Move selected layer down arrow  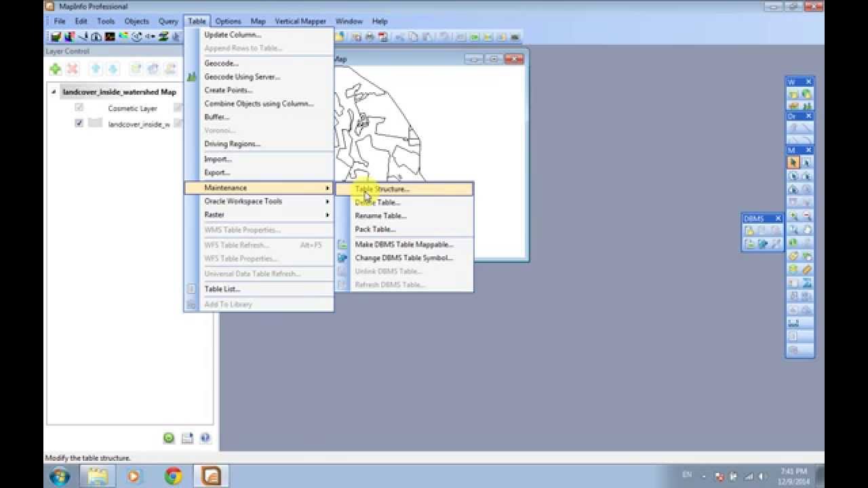coord(113,69)
